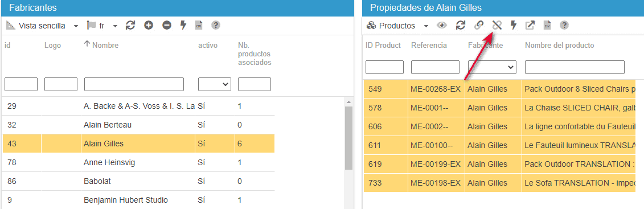The width and height of the screenshot is (644, 209).
Task: Refresh the Fabricantes list
Action: (x=130, y=26)
